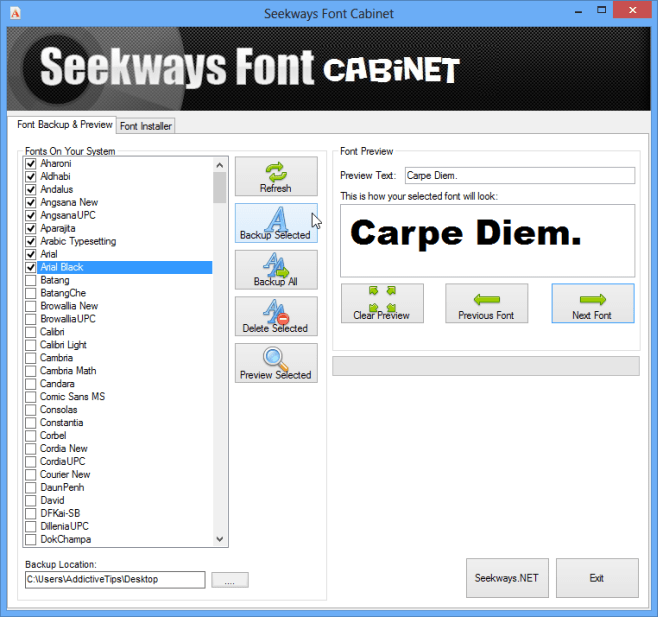
Task: Uncheck the Angsana New checkbox
Action: pos(31,202)
